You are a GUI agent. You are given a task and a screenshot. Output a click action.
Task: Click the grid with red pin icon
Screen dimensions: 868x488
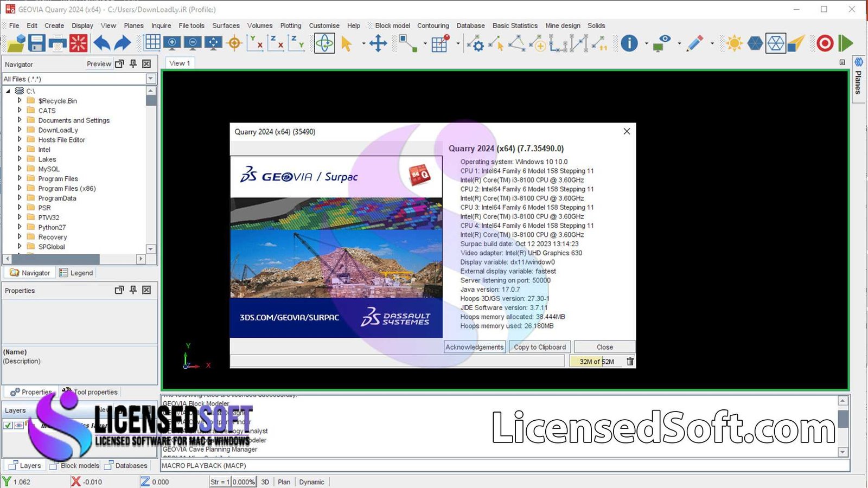pos(441,43)
